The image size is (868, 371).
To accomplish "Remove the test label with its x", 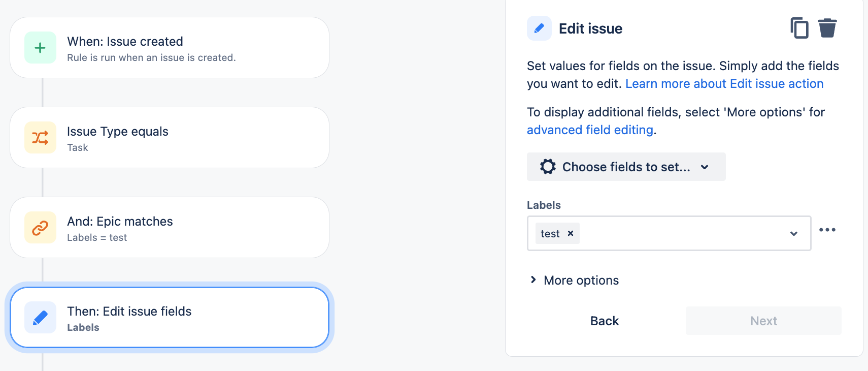I will 570,233.
